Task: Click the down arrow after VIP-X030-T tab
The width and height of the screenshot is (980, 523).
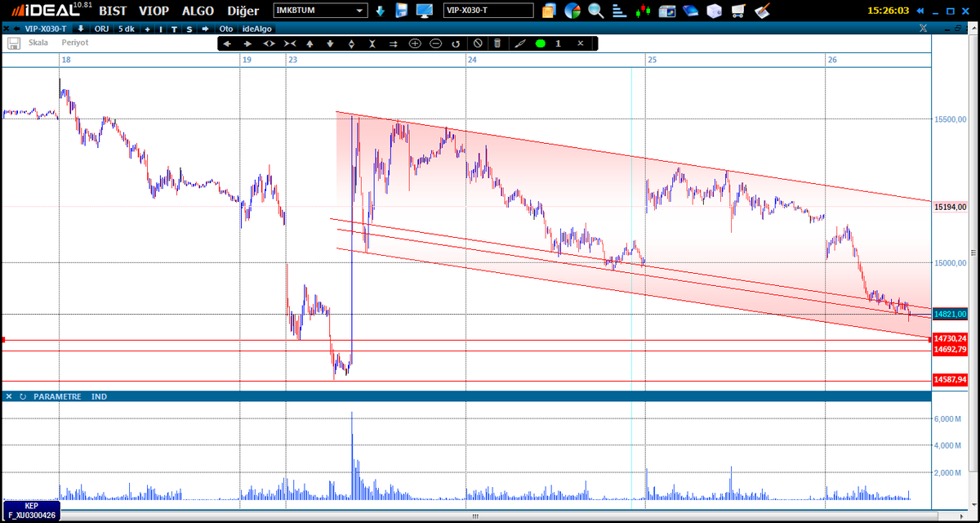Action: click(x=80, y=29)
